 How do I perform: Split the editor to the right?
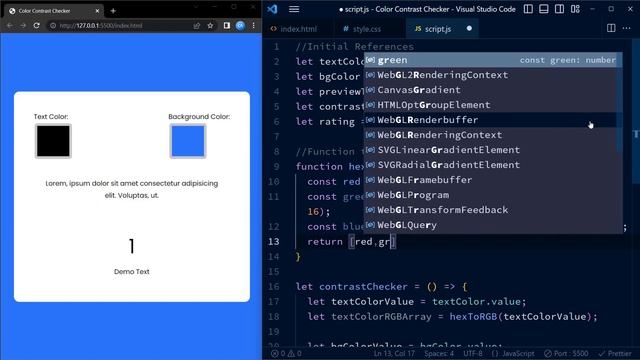611,28
